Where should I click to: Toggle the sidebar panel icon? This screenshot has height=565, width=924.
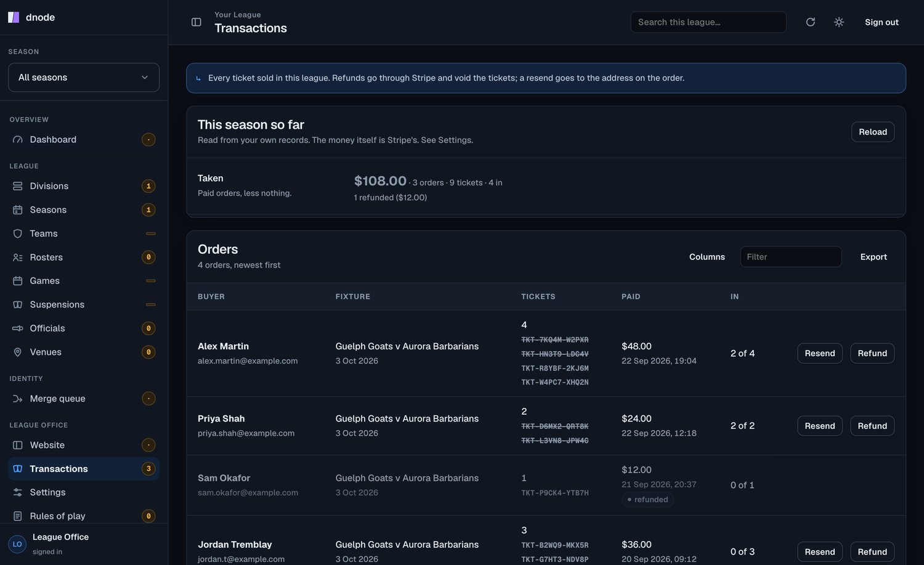(197, 22)
